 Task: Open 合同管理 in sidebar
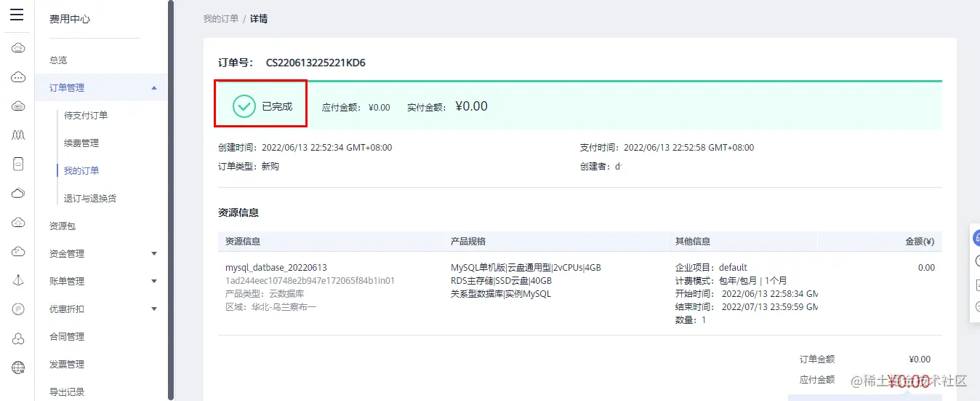(x=67, y=337)
